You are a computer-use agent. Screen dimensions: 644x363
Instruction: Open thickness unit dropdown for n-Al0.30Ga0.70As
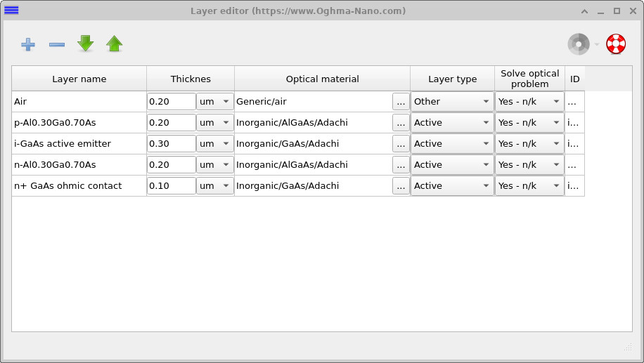pyautogui.click(x=215, y=164)
